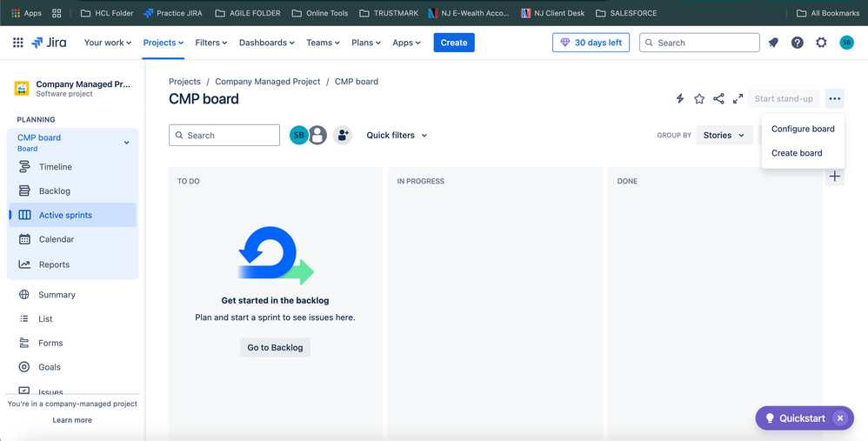Open the help question mark icon

[x=798, y=43]
